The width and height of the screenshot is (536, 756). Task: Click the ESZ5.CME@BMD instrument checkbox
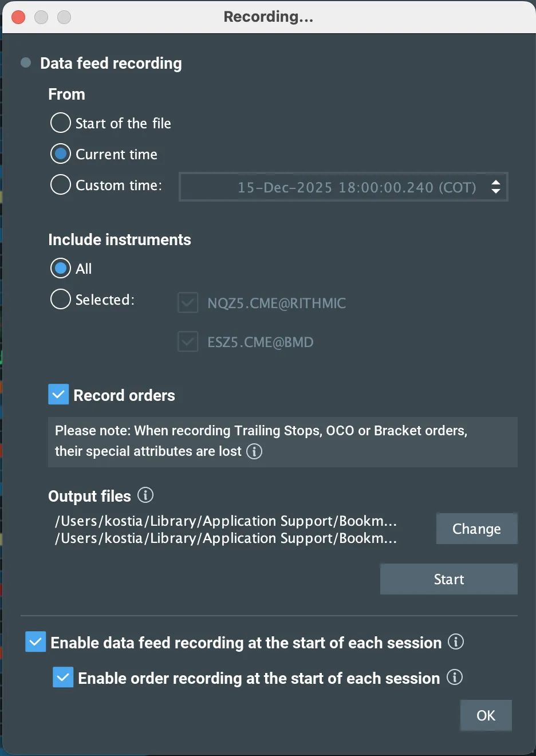coord(188,341)
